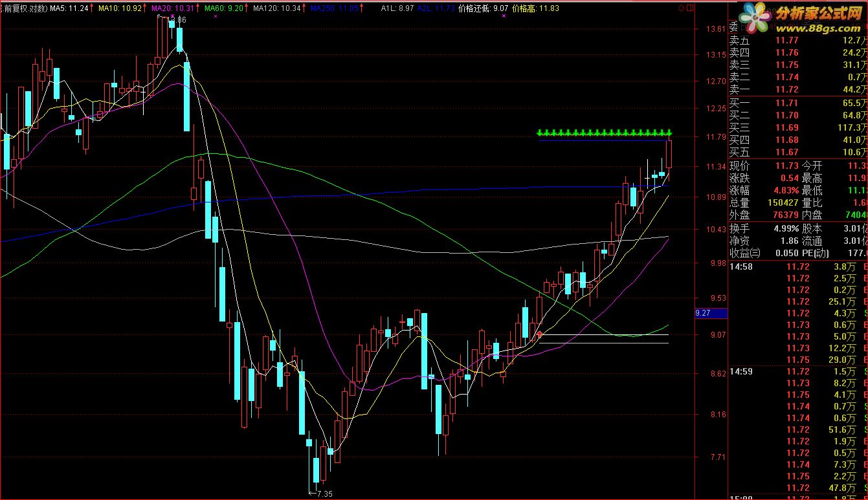Click the 11.79 price axis label
868x500 pixels.
716,137
